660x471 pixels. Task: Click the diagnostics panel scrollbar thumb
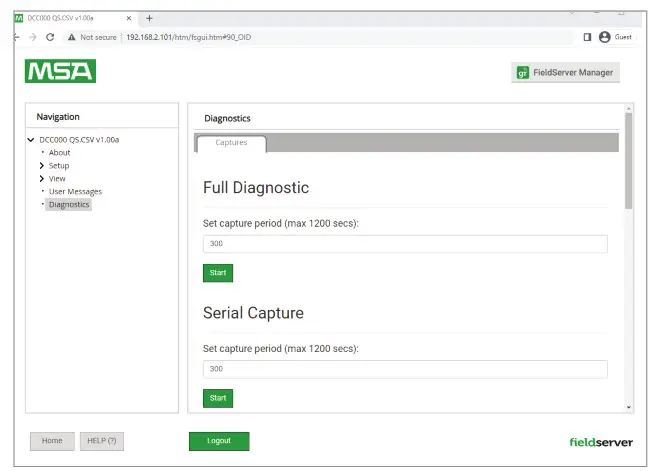628,161
